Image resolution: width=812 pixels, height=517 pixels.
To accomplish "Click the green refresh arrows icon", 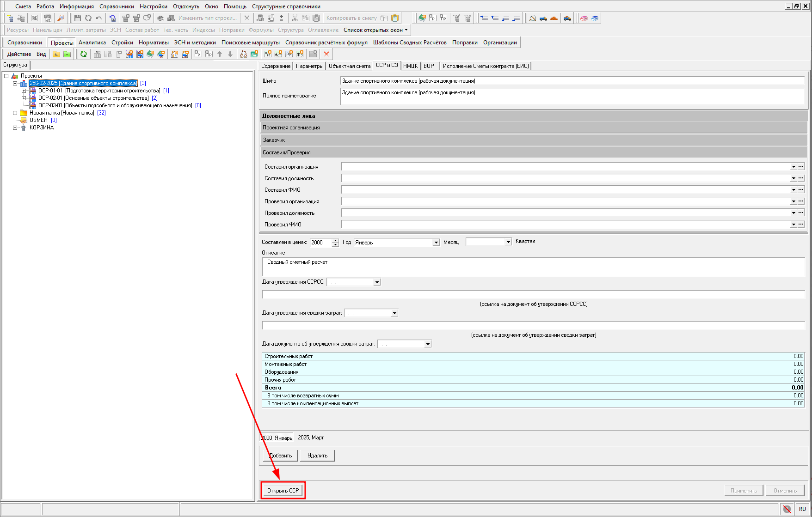I will [84, 54].
